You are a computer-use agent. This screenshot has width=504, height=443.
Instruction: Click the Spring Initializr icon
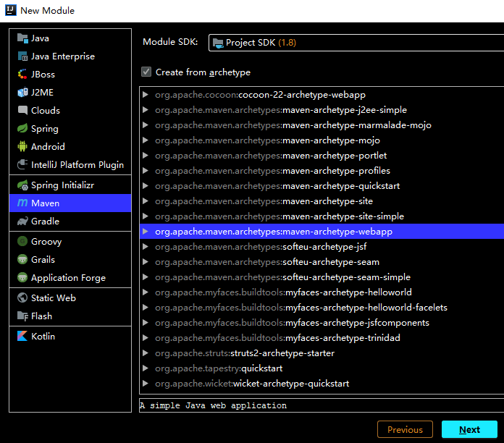(x=22, y=185)
